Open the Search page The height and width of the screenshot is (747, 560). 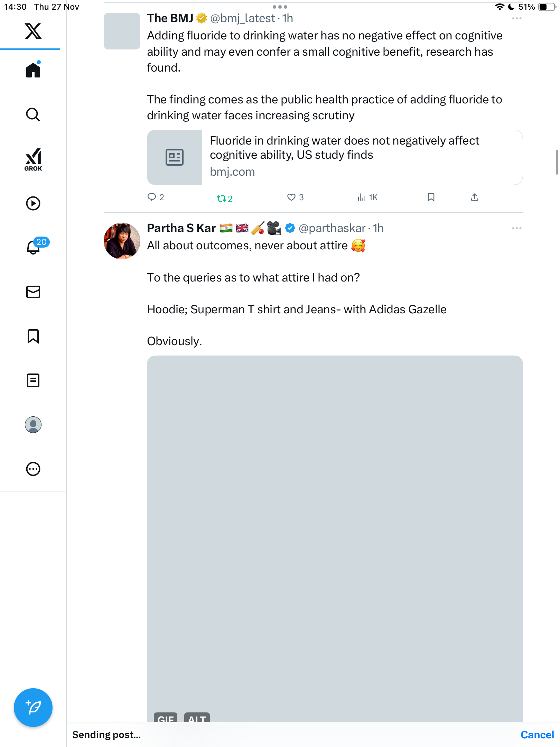tap(33, 114)
